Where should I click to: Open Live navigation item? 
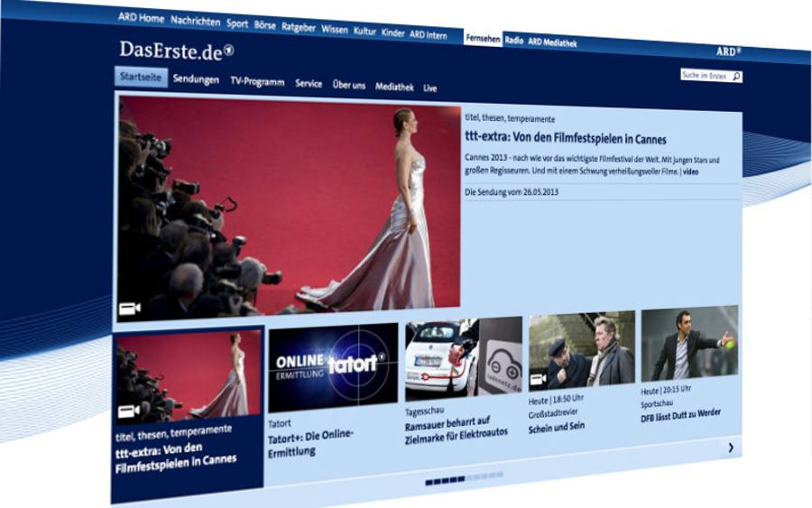click(429, 88)
